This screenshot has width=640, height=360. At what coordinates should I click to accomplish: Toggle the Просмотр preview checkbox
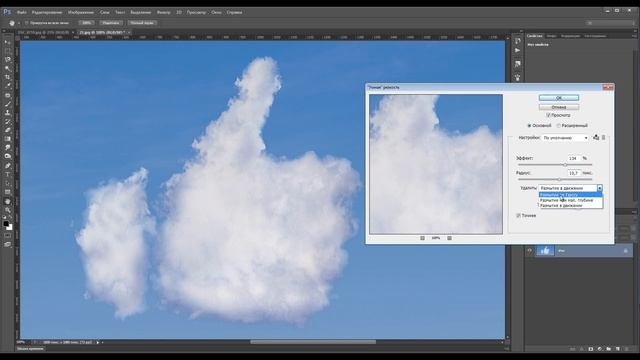click(x=548, y=116)
